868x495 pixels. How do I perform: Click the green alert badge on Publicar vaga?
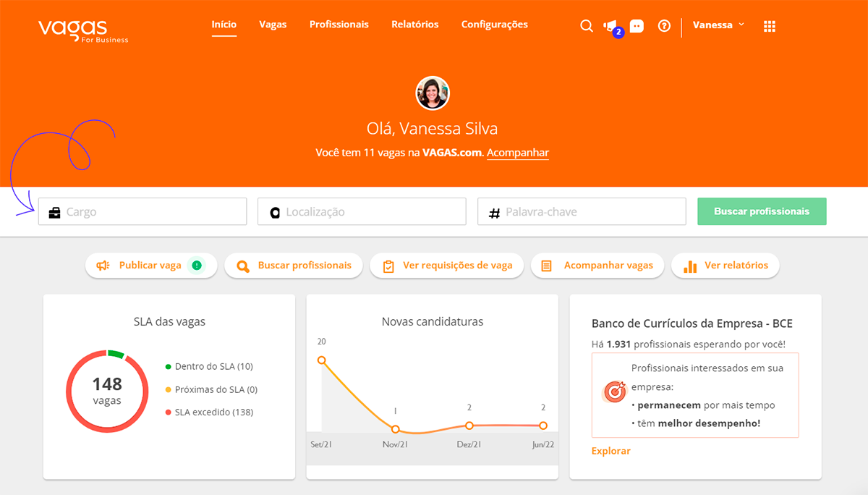point(197,266)
